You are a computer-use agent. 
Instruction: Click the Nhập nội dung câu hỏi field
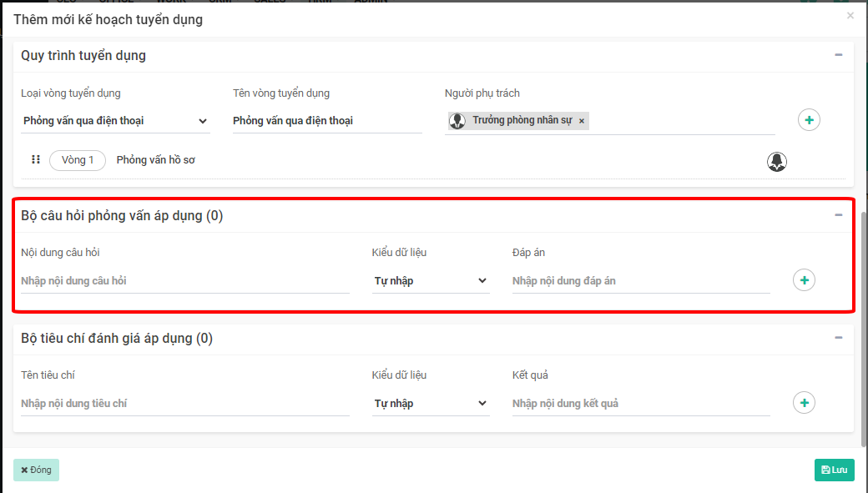[x=184, y=281]
